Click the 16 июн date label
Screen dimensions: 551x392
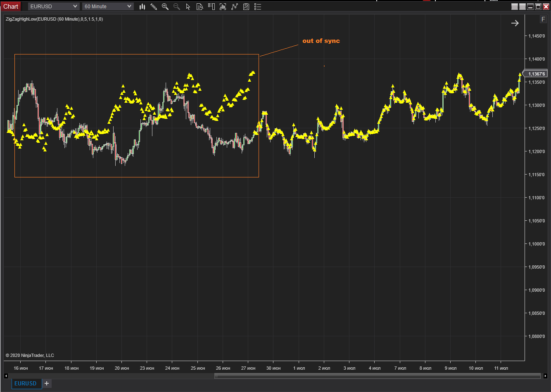(x=21, y=368)
